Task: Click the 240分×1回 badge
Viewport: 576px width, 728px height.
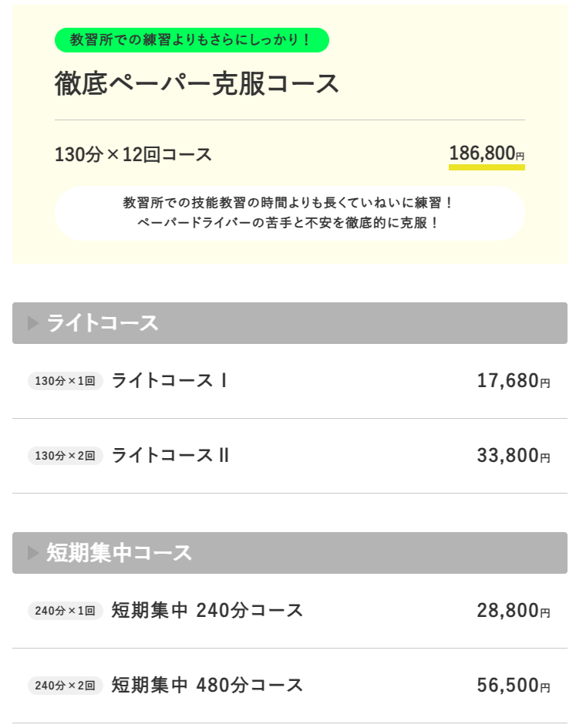Action: coord(65,611)
